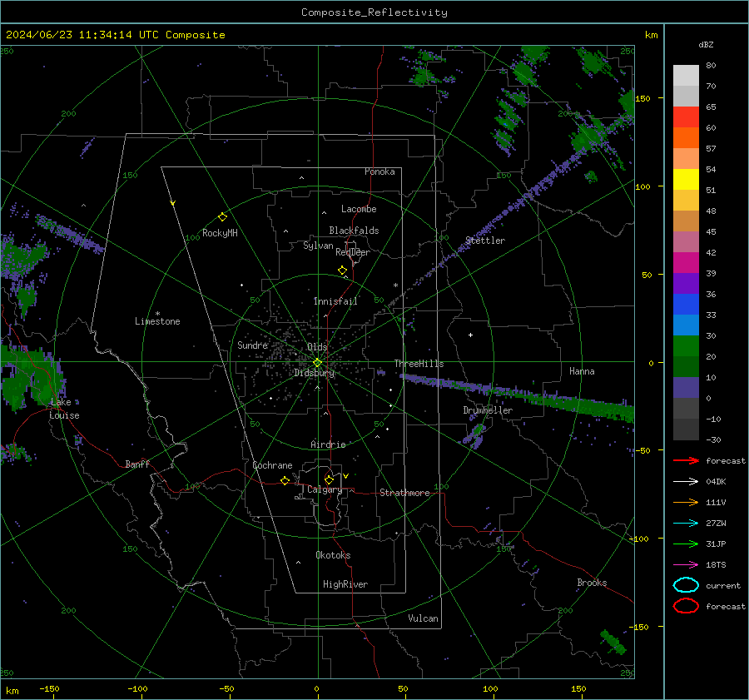The width and height of the screenshot is (749, 700).
Task: Click the white plus marker west of Hanna
Action: 470,335
